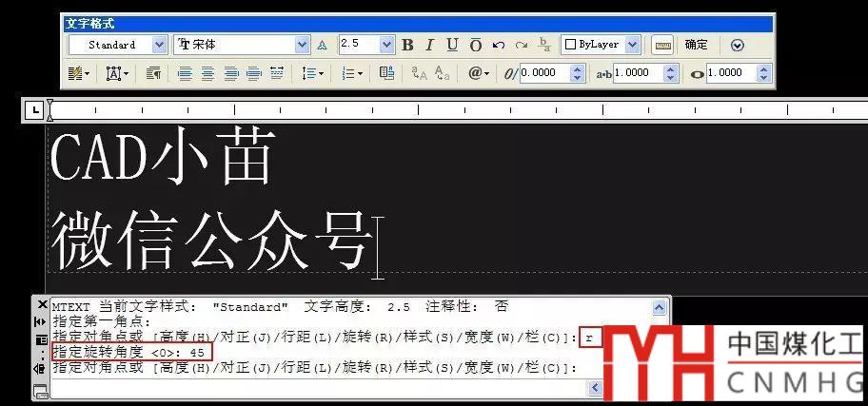The width and height of the screenshot is (868, 406).
Task: Click the command window auto-hide icon
Action: [x=41, y=322]
